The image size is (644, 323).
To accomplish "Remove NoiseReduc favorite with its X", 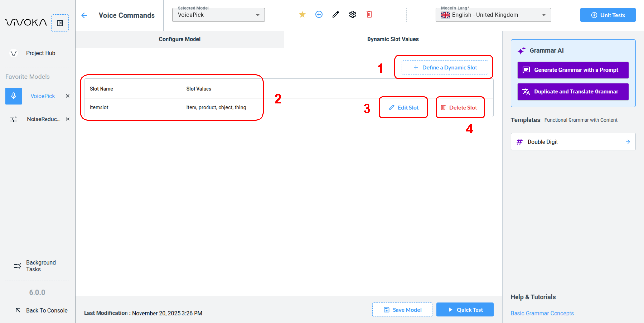I will coord(68,119).
